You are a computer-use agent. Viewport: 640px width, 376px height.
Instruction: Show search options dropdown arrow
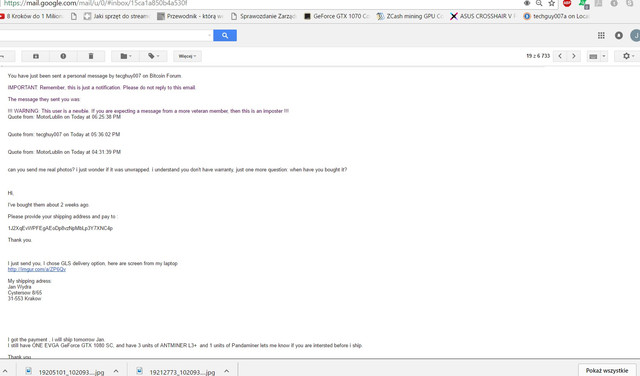click(209, 36)
